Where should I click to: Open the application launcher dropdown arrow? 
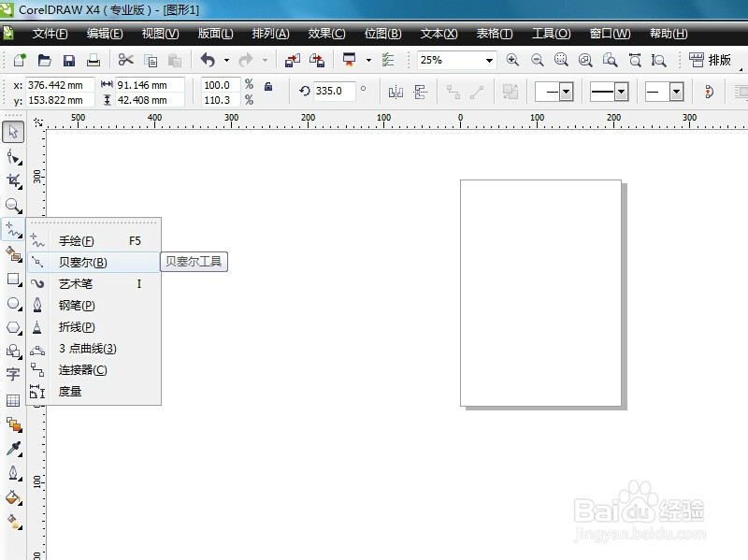click(368, 60)
